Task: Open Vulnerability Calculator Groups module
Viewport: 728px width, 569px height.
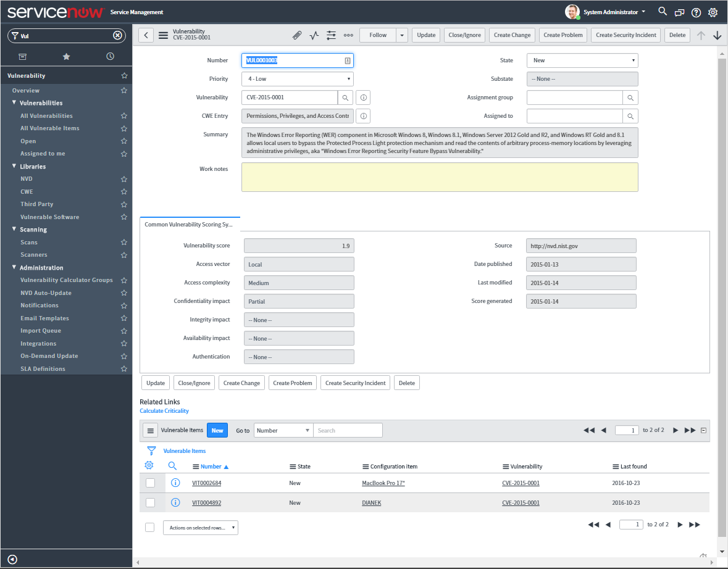Action: [x=67, y=280]
